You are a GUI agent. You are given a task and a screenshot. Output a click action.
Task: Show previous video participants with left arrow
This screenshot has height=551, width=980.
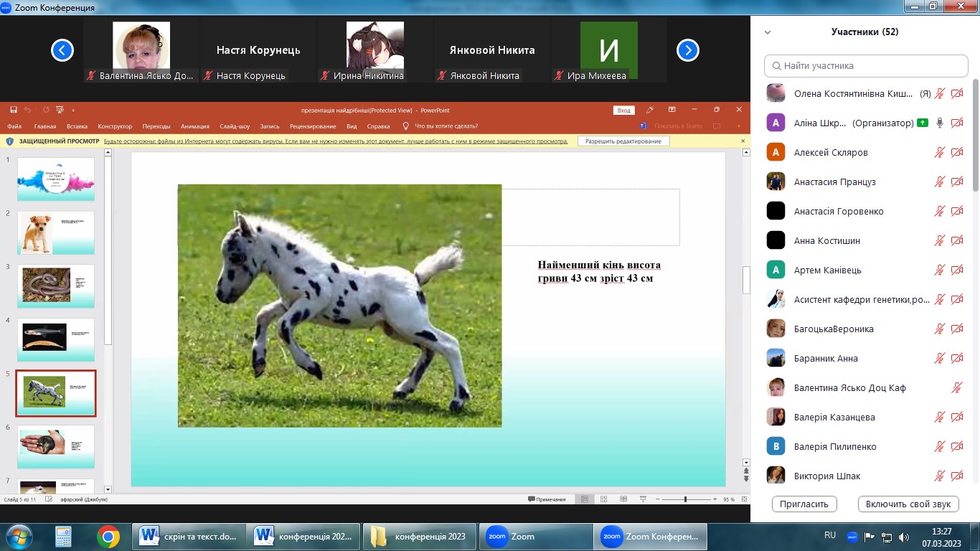62,50
